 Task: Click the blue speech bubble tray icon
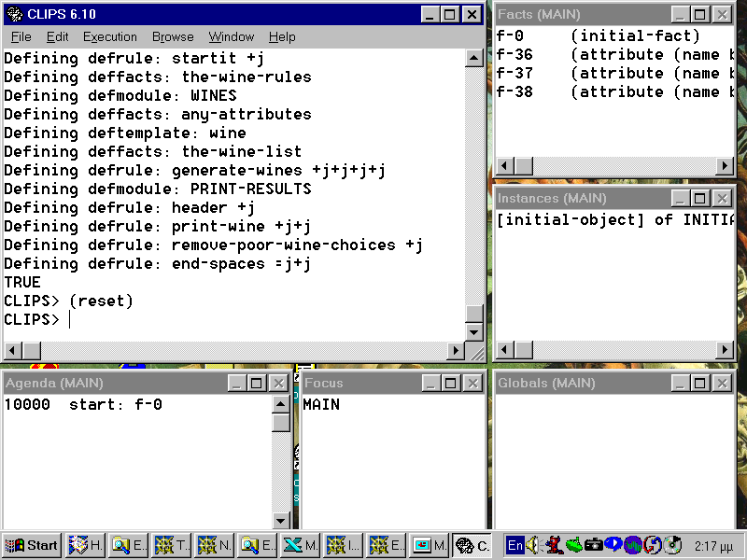613,544
